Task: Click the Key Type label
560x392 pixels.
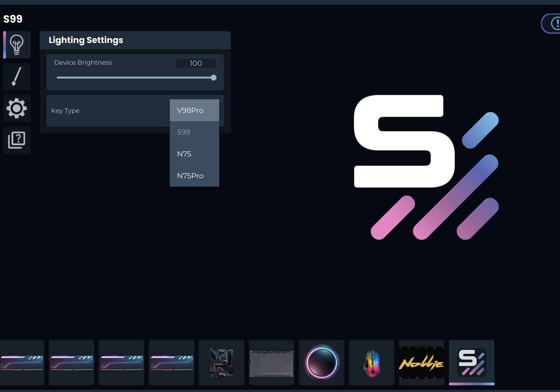Action: [x=65, y=111]
